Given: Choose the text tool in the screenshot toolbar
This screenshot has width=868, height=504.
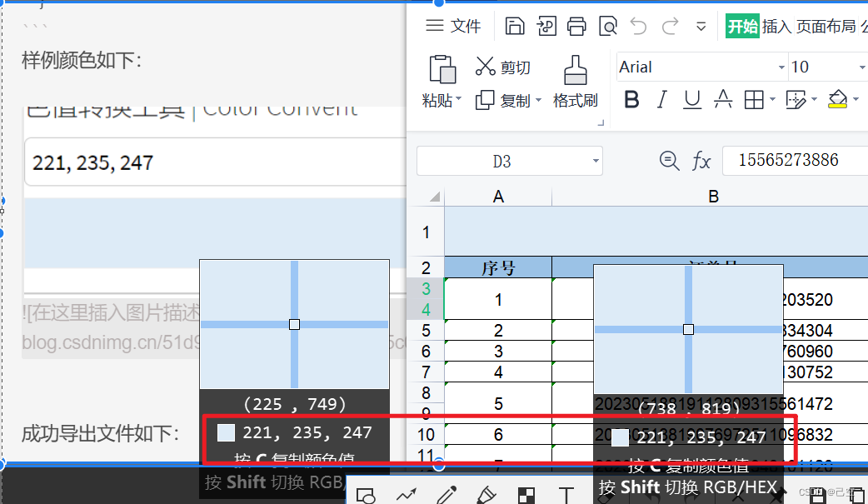Looking at the screenshot, I should coord(566,493).
